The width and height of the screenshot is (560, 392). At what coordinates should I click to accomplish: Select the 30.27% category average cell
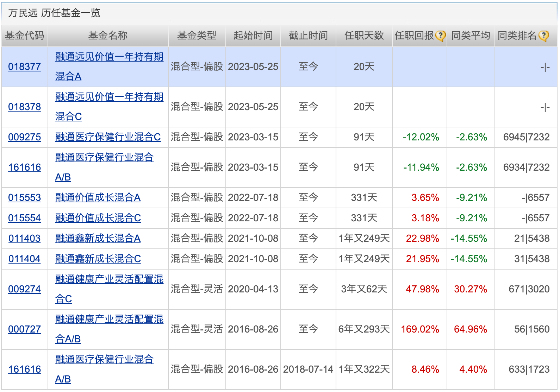pyautogui.click(x=471, y=289)
